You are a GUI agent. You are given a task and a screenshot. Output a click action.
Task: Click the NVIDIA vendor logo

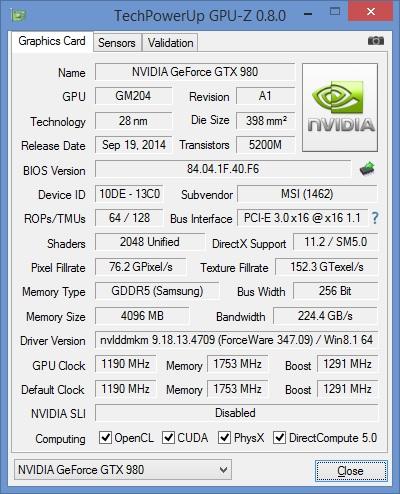[340, 108]
